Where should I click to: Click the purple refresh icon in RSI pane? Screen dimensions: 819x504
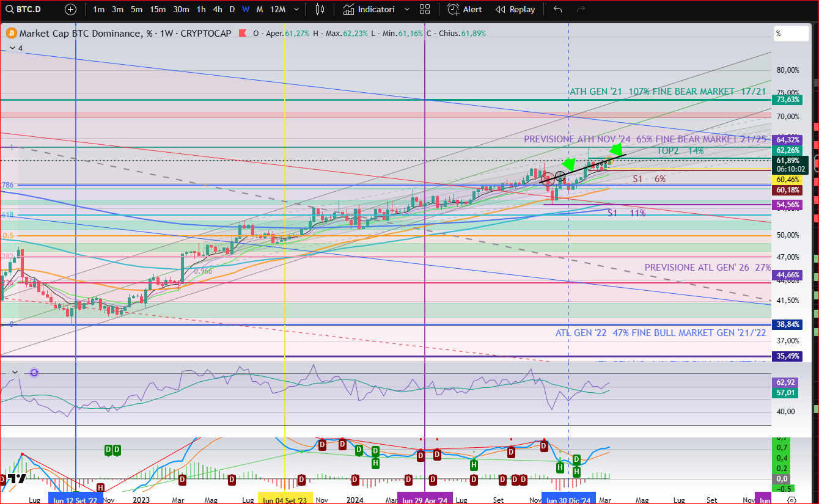point(34,373)
